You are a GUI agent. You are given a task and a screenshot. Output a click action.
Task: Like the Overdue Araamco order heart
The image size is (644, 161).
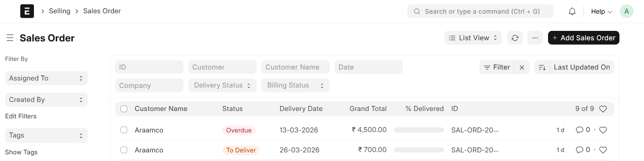pyautogui.click(x=603, y=130)
